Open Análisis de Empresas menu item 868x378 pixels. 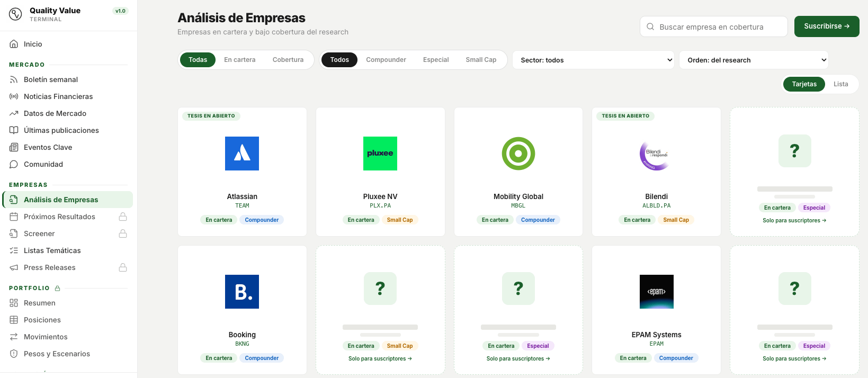[x=68, y=200]
